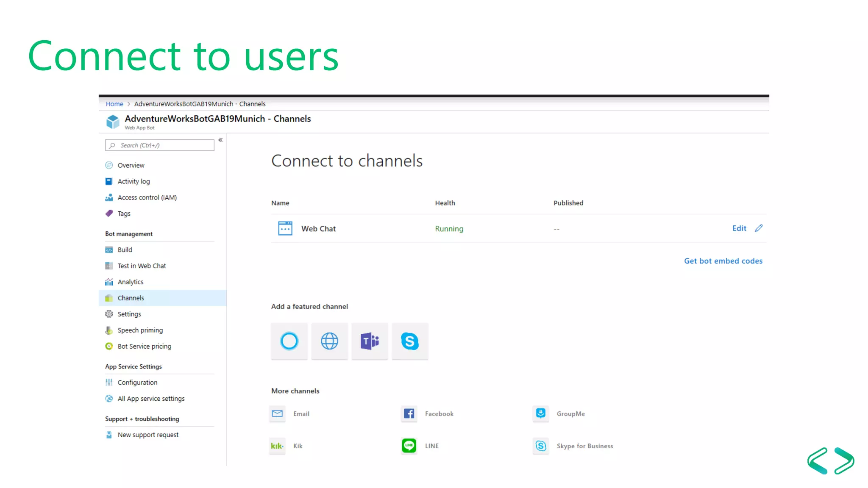Click the Settings menu item
Viewport: 868px width, 488px height.
(x=129, y=314)
